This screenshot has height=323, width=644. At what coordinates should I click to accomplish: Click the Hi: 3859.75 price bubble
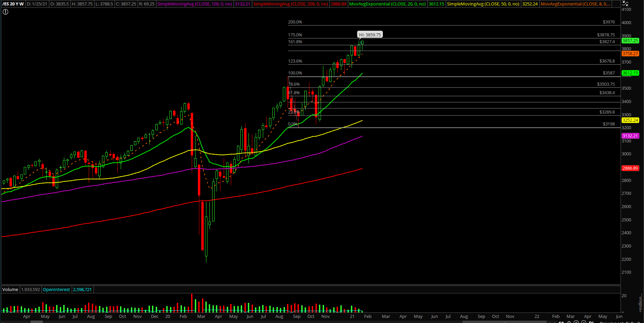pyautogui.click(x=370, y=35)
